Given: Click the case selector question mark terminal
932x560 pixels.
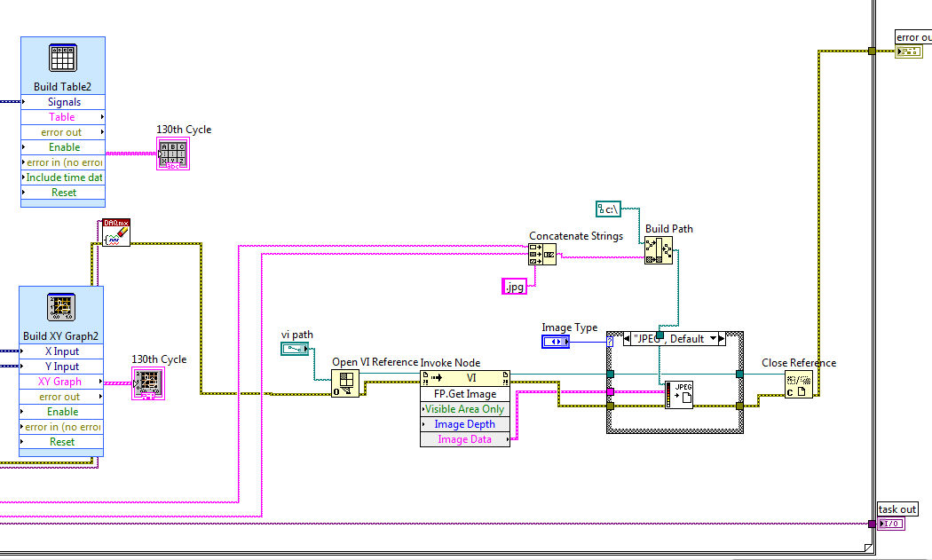Looking at the screenshot, I should tap(610, 342).
